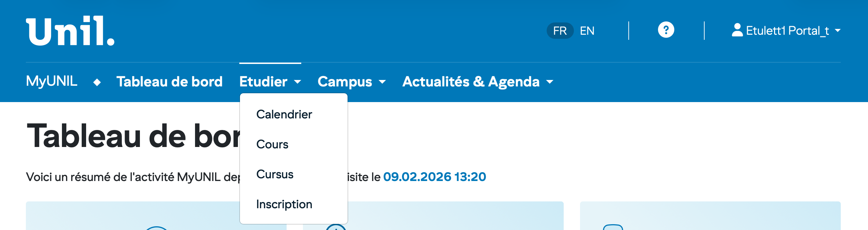Click the 09.02.2026 13:20 date link
Image resolution: width=868 pixels, height=230 pixels.
point(434,177)
